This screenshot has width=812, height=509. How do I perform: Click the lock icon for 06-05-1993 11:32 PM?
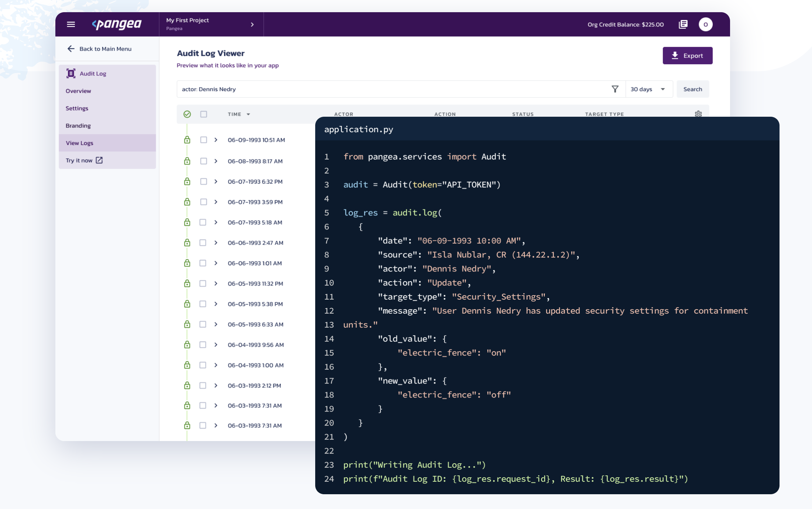click(187, 283)
